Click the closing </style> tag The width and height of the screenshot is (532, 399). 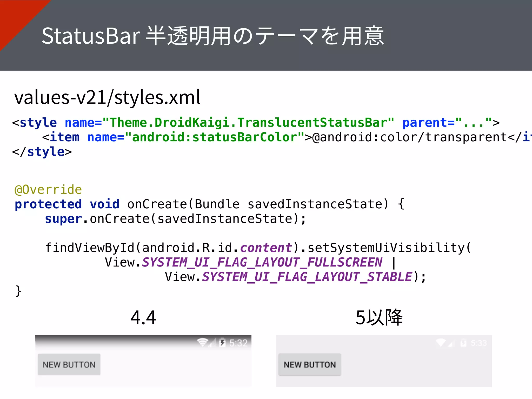pos(42,152)
